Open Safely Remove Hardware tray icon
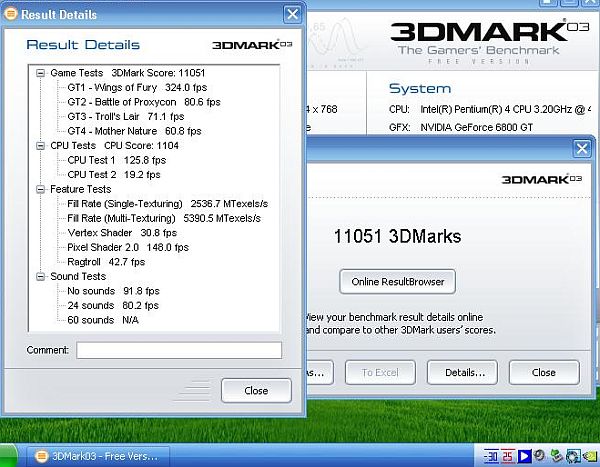This screenshot has width=600, height=467. click(556, 456)
